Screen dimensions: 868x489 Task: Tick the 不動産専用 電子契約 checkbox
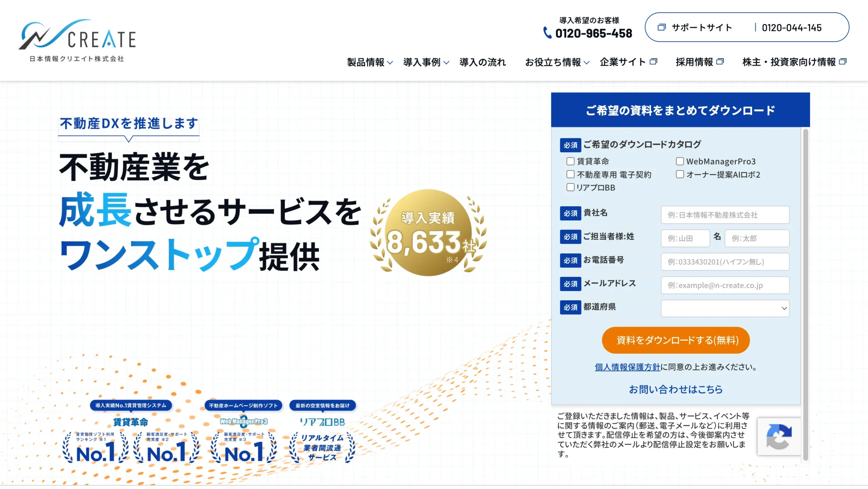pyautogui.click(x=570, y=174)
